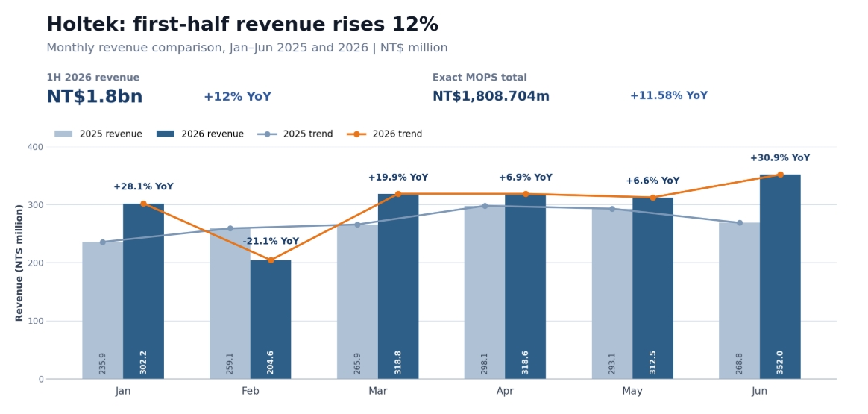This screenshot has width=868, height=414.
Task: Click the Jan 2026 bar labeled 302.2
Action: tap(143, 291)
